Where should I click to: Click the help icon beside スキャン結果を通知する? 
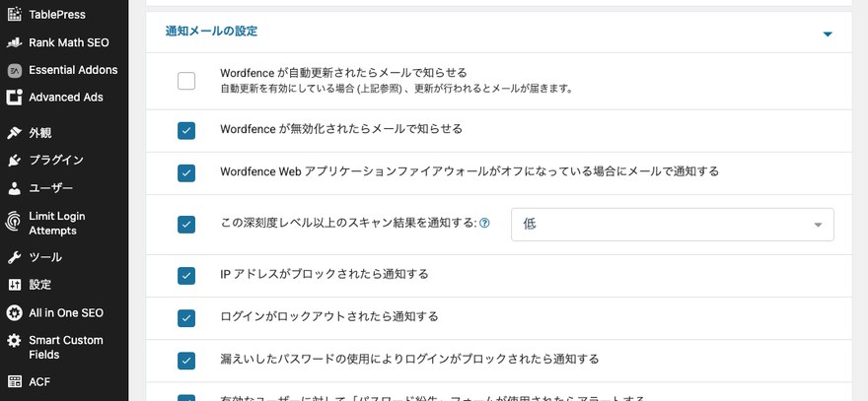(484, 224)
